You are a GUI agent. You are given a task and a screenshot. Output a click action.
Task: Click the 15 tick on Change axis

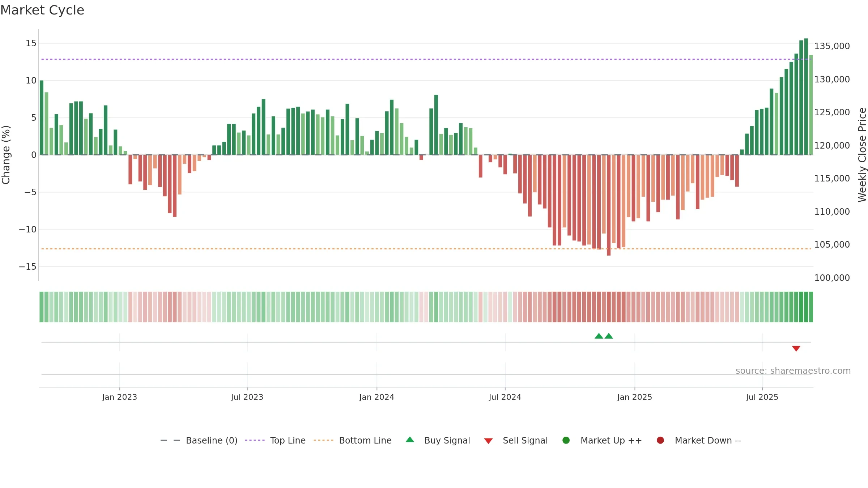[x=31, y=43]
